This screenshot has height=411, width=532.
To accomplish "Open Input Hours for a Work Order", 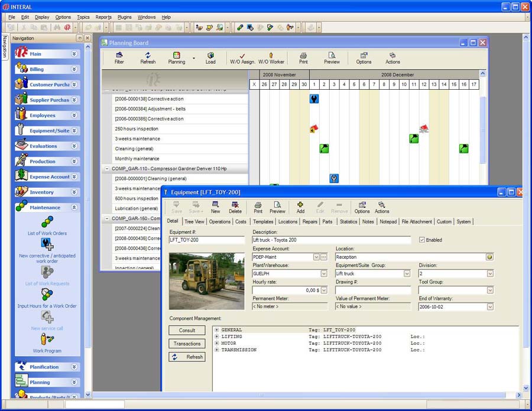I will click(x=47, y=298).
